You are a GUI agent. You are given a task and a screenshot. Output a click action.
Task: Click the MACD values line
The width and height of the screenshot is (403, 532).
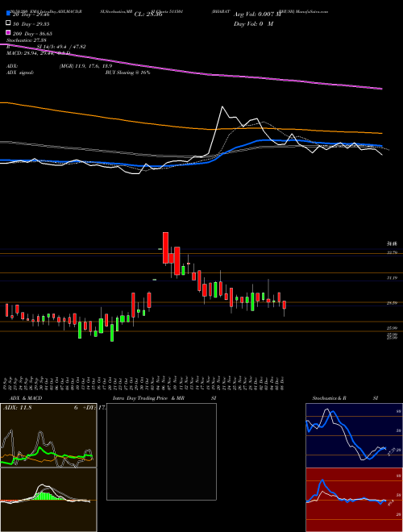(x=38, y=53)
